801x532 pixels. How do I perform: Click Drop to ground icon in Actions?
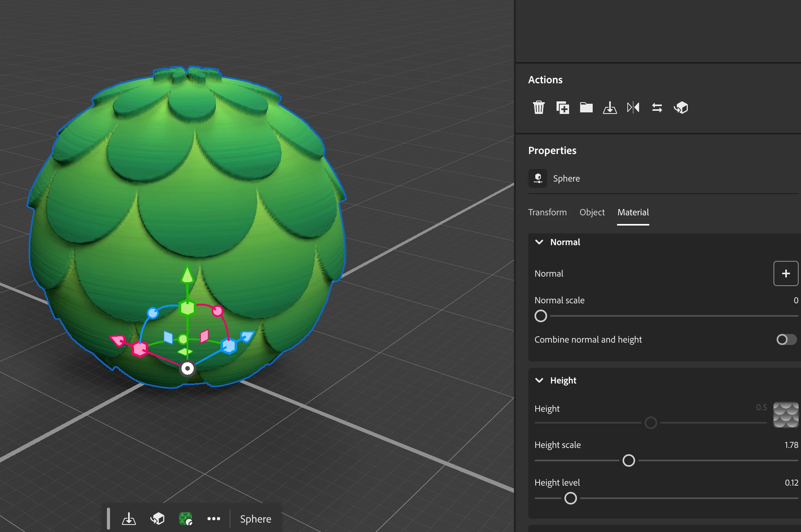pyautogui.click(x=610, y=107)
